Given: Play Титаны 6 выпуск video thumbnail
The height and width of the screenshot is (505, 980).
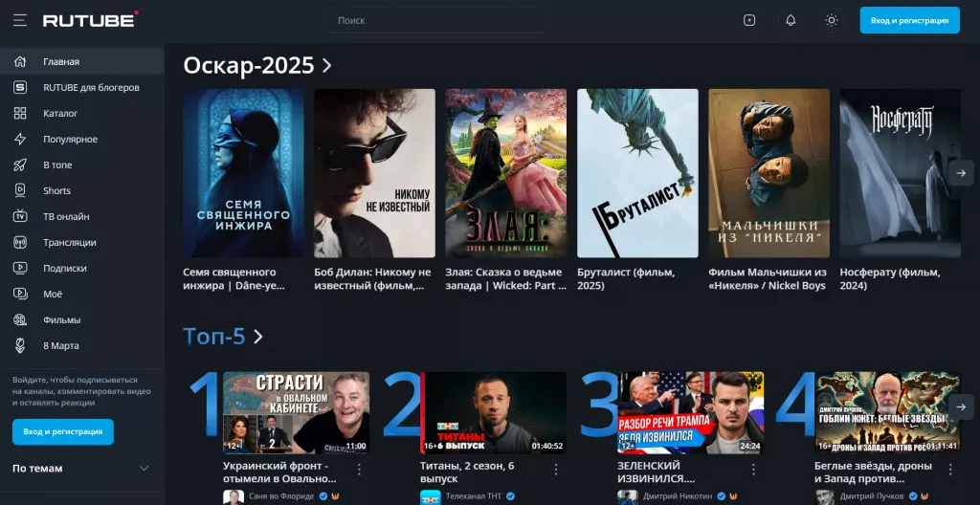Looking at the screenshot, I should point(493,412).
